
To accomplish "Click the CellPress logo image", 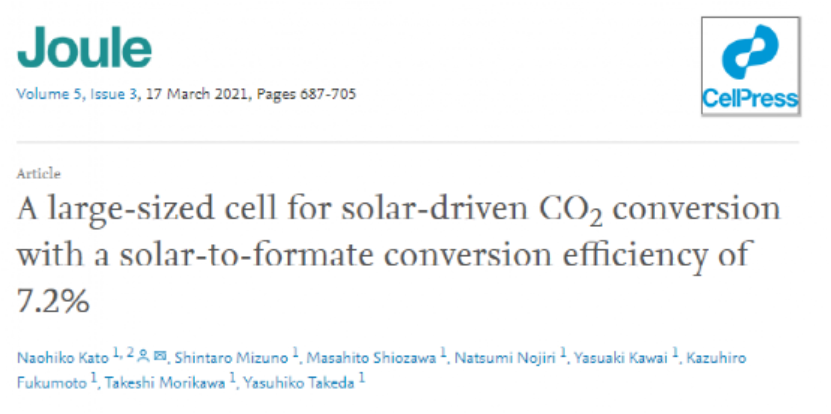I will point(750,66).
